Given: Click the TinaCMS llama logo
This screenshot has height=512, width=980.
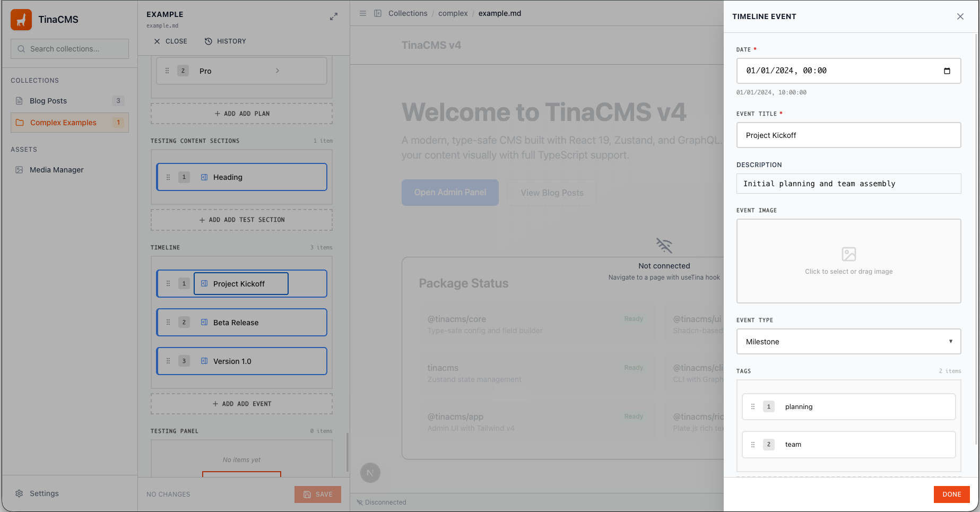Looking at the screenshot, I should point(21,20).
